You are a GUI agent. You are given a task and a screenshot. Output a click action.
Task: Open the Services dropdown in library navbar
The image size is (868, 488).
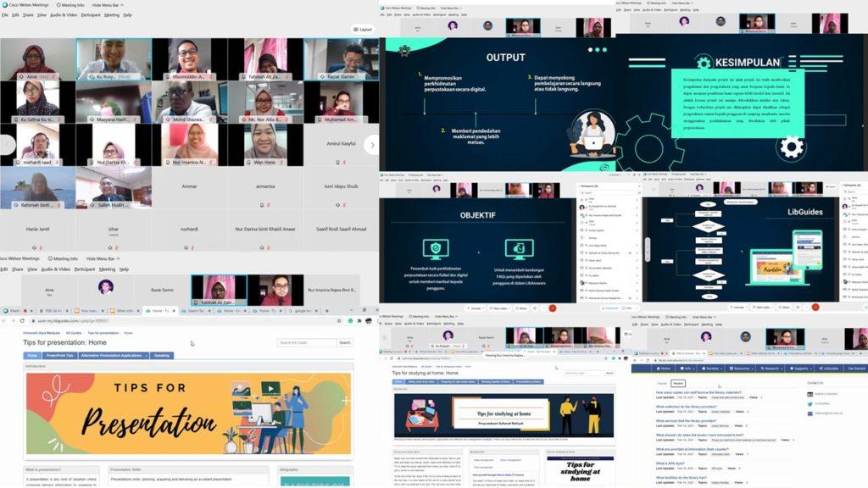coord(714,369)
